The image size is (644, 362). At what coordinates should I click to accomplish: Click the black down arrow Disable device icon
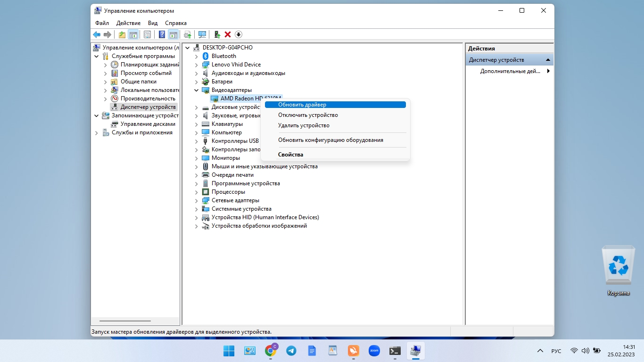239,34
